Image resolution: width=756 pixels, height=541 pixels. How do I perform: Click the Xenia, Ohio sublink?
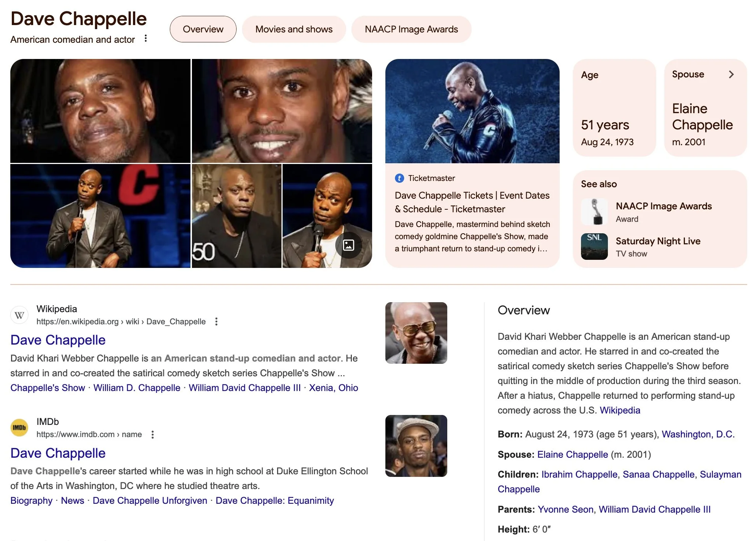[333, 388]
